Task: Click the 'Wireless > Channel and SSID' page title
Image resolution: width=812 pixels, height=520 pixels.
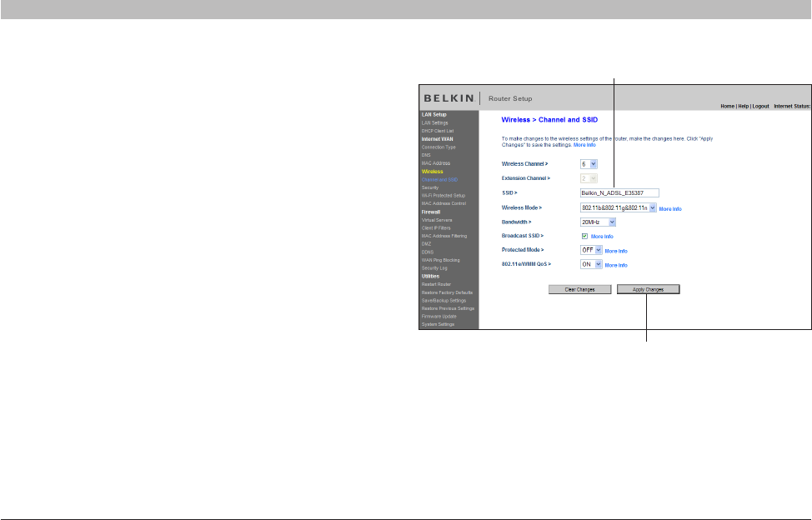Action: (549, 119)
